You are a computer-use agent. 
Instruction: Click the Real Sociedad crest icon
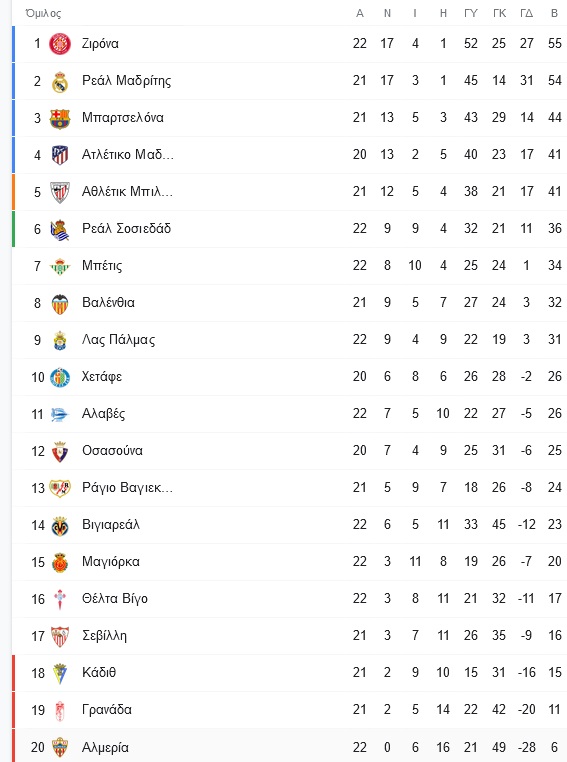coord(60,229)
